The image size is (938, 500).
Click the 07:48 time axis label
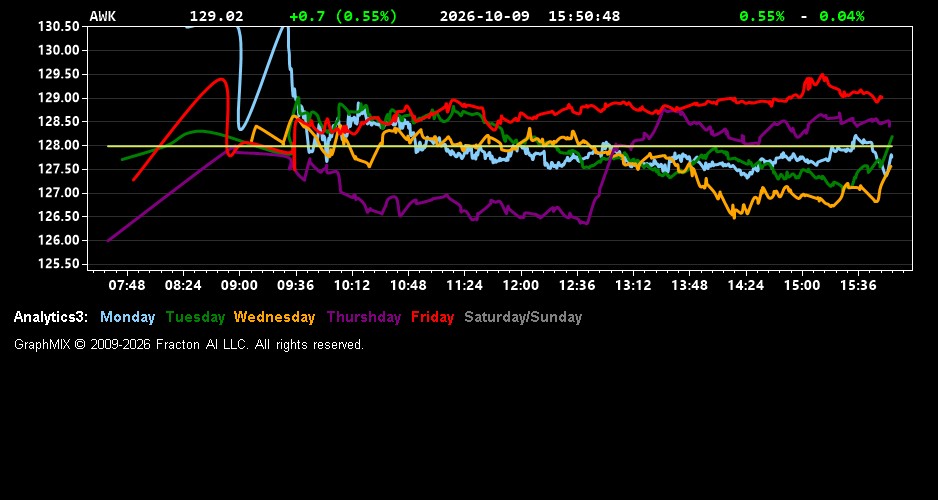pos(127,286)
